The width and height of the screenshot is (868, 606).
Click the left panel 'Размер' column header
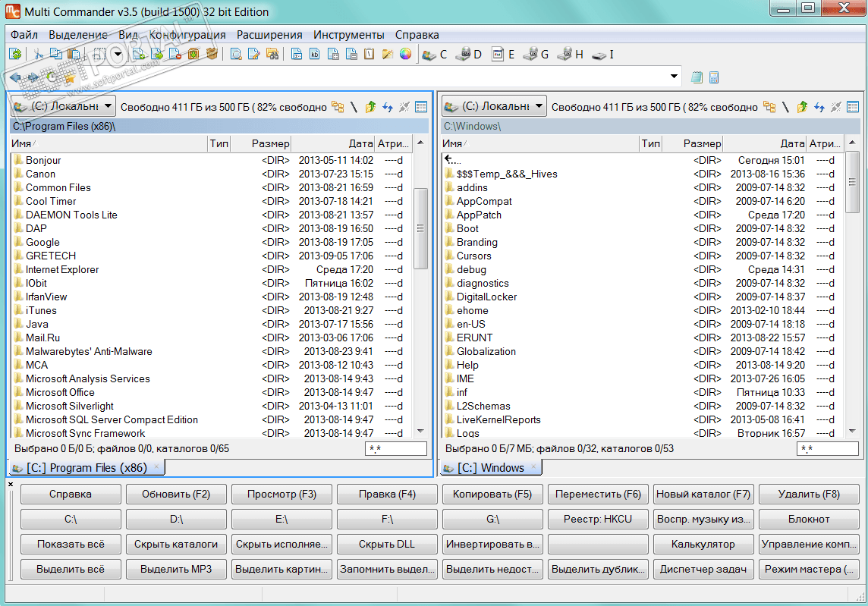tap(261, 143)
